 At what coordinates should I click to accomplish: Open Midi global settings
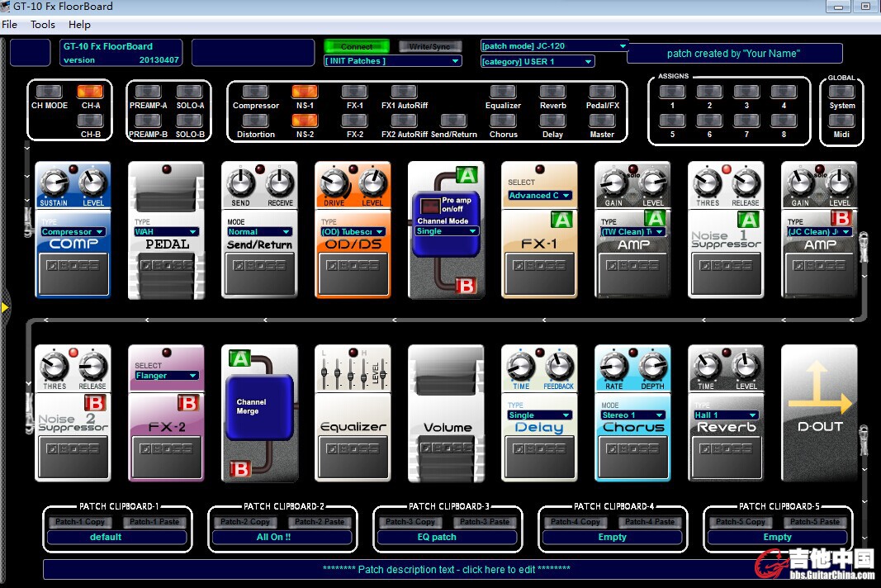(x=841, y=121)
